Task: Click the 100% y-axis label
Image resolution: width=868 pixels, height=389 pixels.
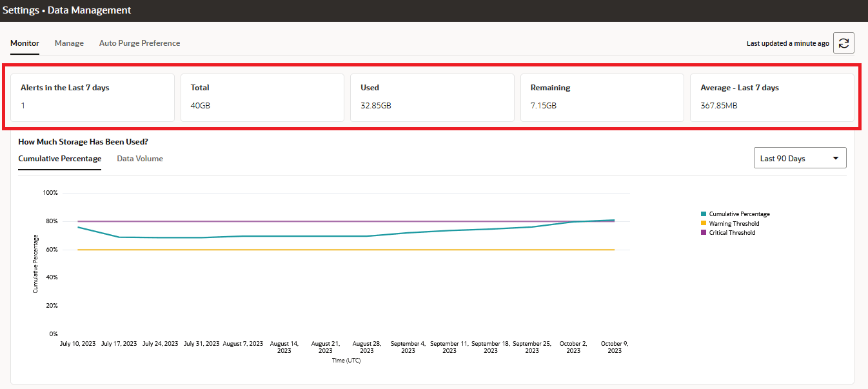Action: click(50, 193)
